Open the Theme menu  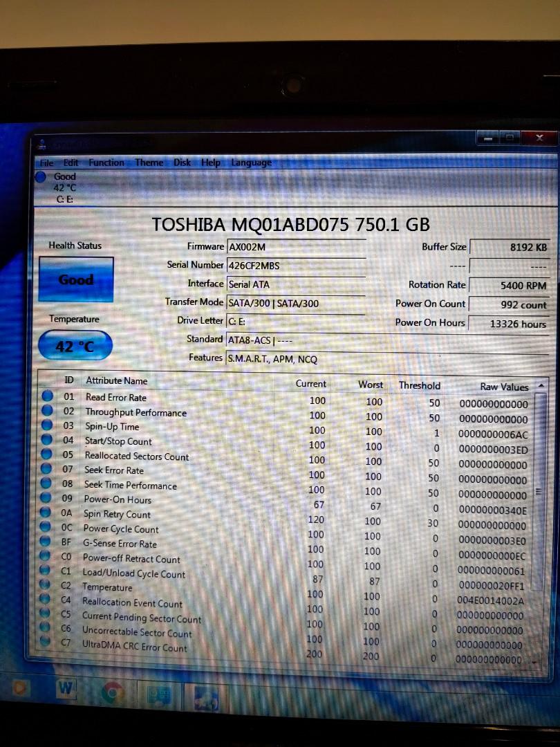pyautogui.click(x=149, y=163)
